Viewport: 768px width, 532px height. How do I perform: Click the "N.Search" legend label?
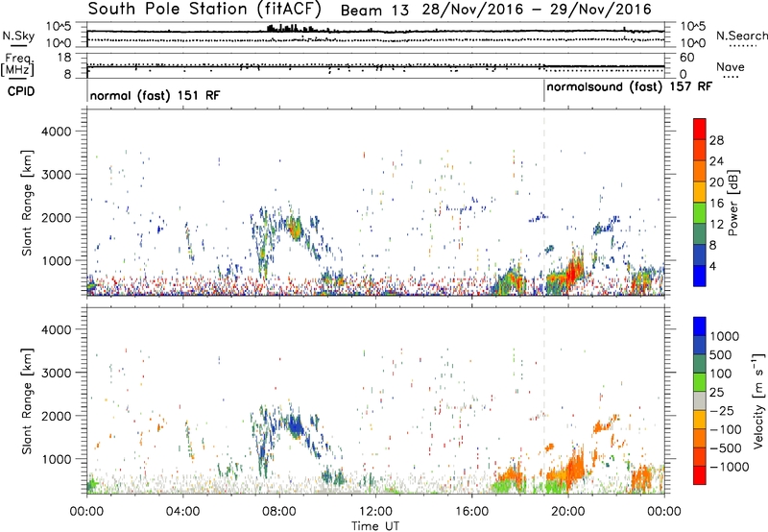tap(741, 36)
